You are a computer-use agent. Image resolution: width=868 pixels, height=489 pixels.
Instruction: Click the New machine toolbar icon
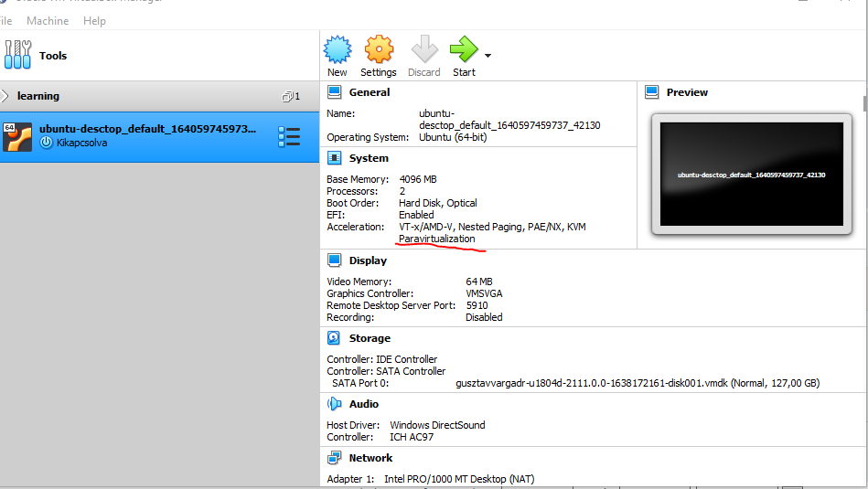(x=338, y=49)
